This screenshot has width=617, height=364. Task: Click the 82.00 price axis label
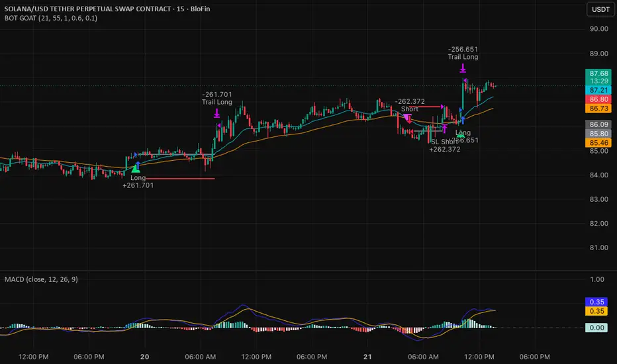click(599, 224)
